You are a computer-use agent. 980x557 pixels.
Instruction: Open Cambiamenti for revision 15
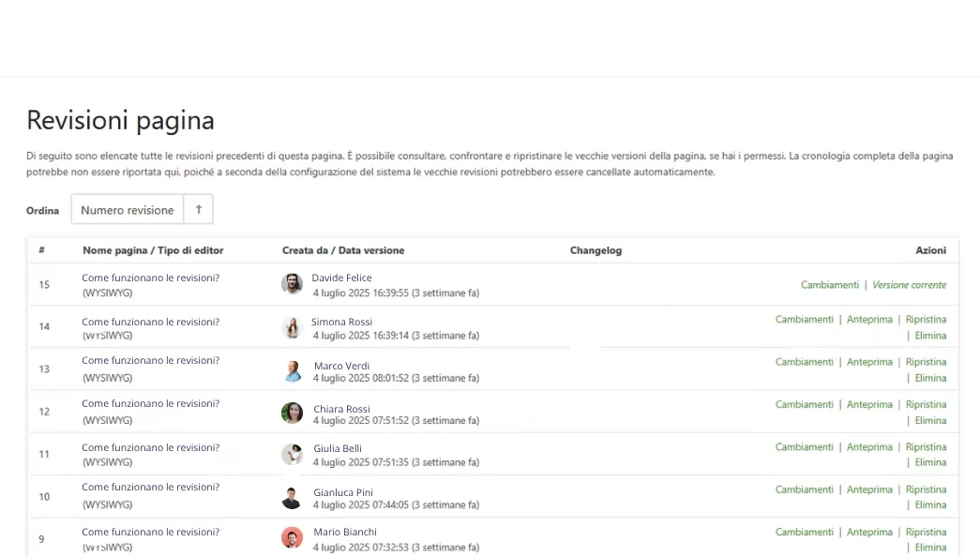(x=829, y=285)
